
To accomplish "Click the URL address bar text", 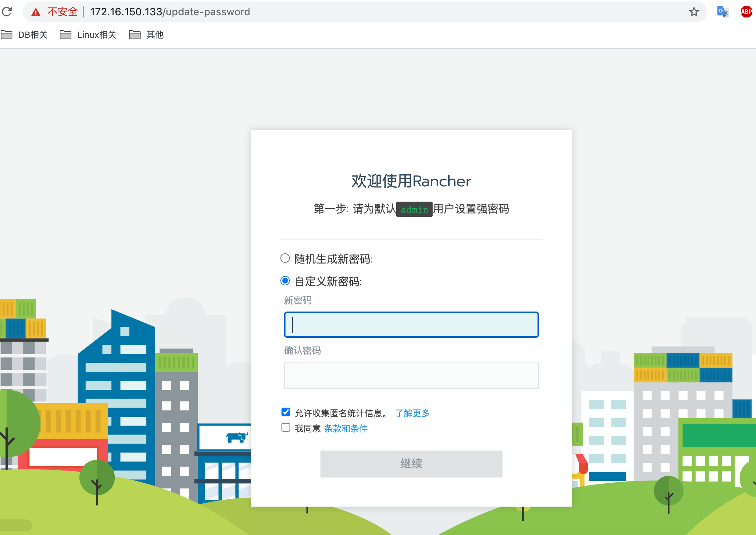I will click(170, 12).
